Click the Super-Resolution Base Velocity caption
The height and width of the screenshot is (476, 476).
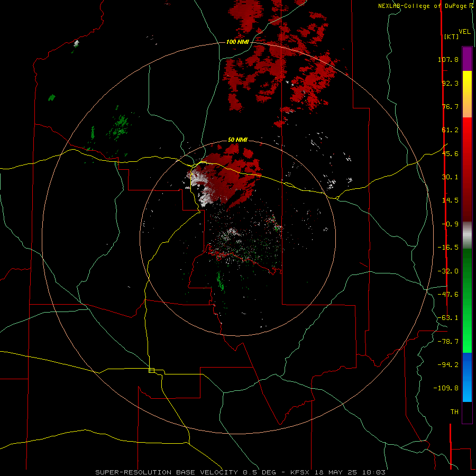(x=240, y=472)
